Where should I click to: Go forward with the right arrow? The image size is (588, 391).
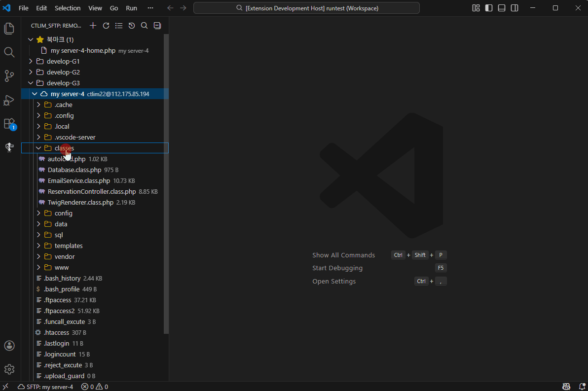[x=183, y=8]
